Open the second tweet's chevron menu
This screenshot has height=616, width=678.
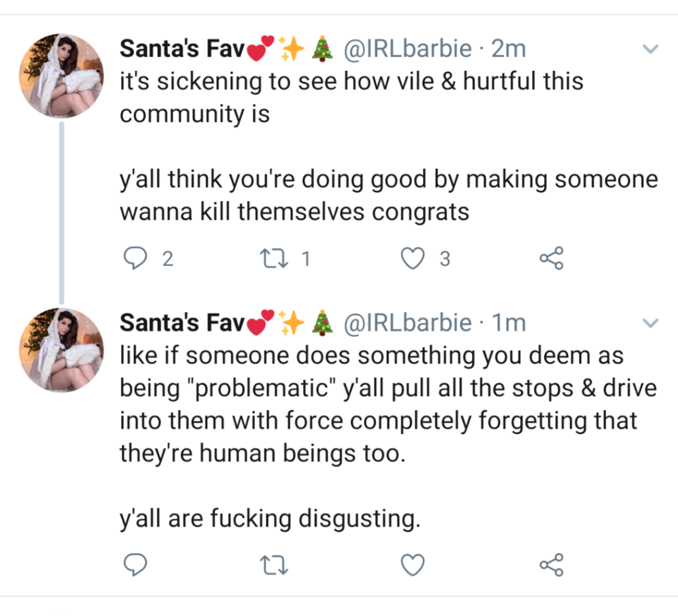(650, 323)
